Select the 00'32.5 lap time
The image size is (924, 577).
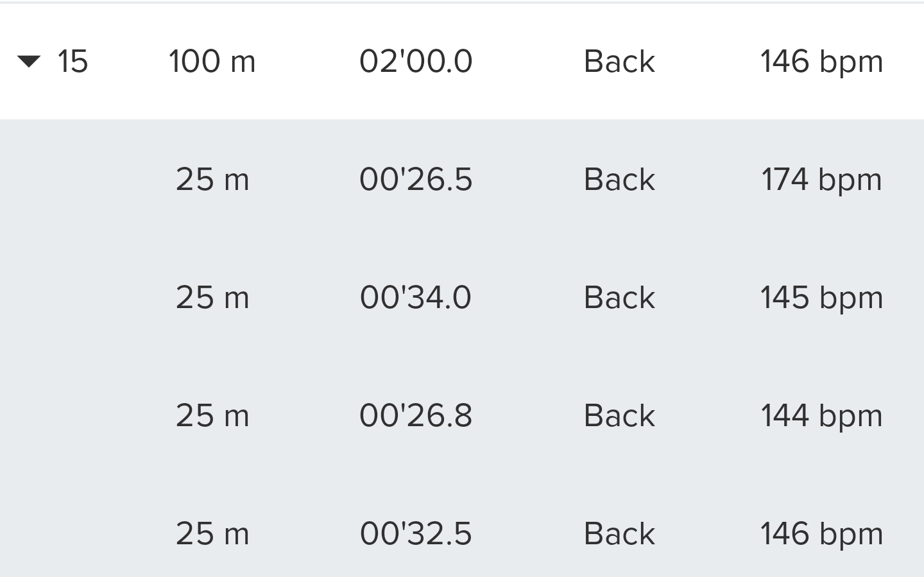[416, 533]
